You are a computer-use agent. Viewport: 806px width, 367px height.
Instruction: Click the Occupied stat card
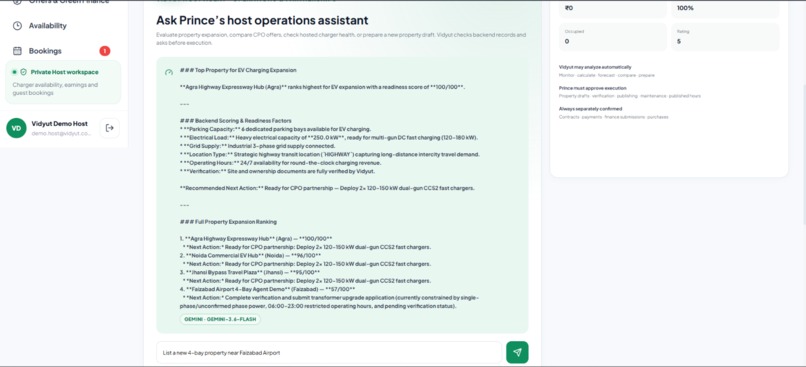[613, 37]
